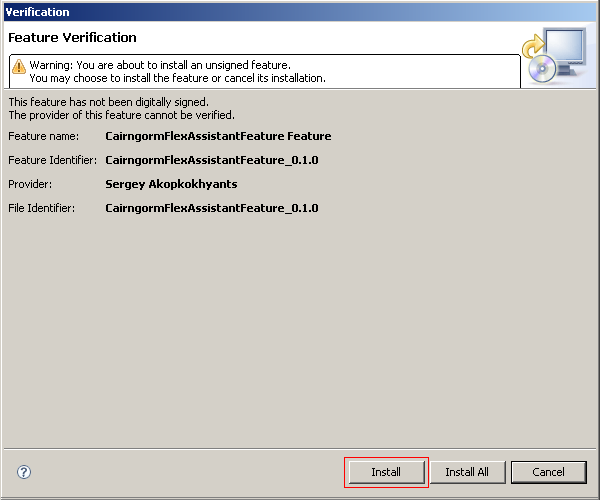
Task: Click the 'File Identifier:' label
Action: point(45,208)
